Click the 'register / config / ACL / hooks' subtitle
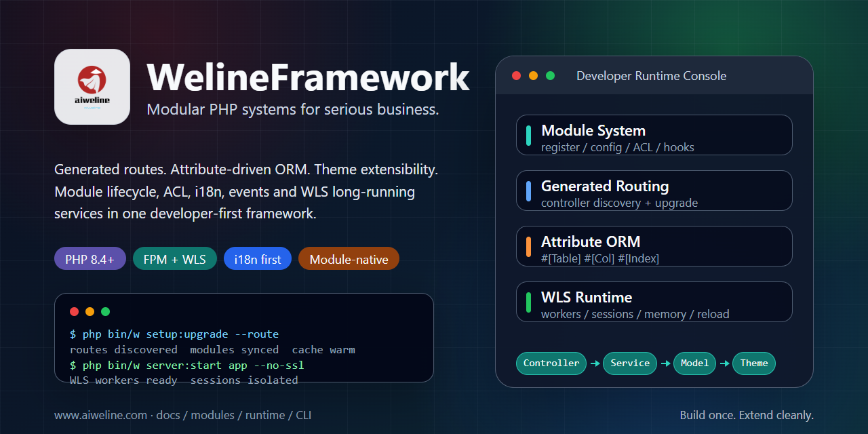 pyautogui.click(x=618, y=147)
